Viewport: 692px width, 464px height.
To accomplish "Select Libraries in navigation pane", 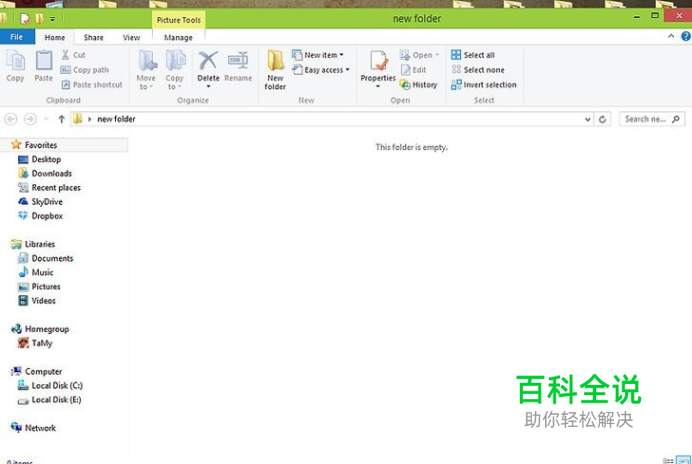I will pos(40,244).
